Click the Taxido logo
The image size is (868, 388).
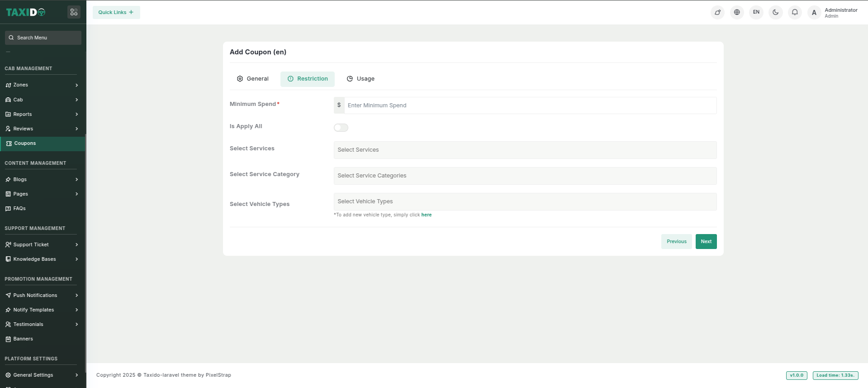pos(26,12)
